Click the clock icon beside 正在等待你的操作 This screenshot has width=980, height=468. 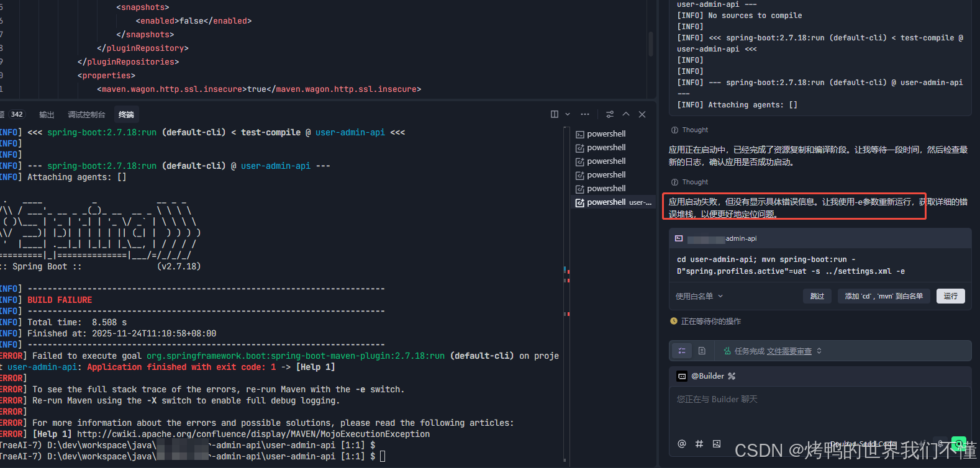tap(674, 322)
